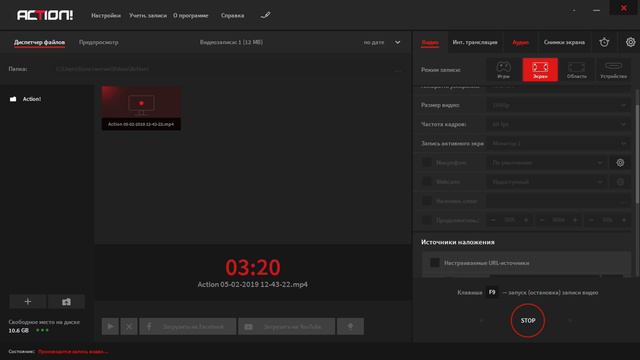Open the Запись активного экрана monitor dropdown
This screenshot has height=360, width=640.
558,143
